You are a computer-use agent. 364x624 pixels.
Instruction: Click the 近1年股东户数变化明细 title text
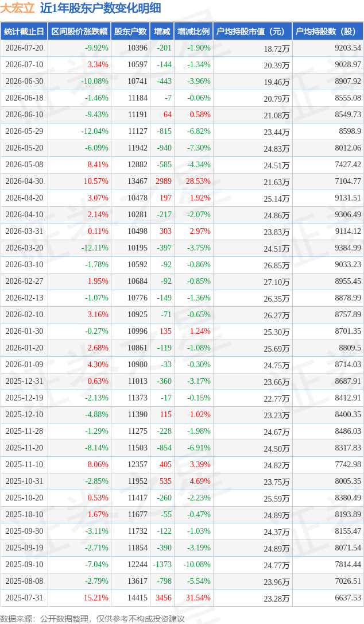100,8
